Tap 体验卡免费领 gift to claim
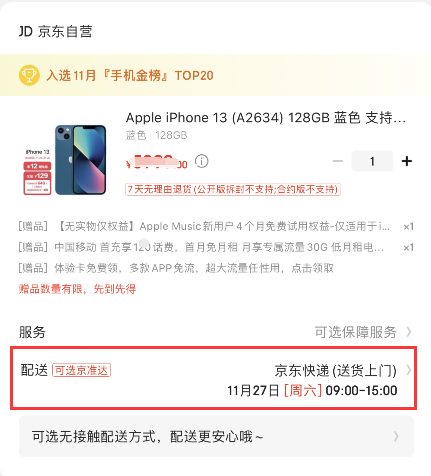Viewport: 431px width, 476px height. (x=176, y=268)
